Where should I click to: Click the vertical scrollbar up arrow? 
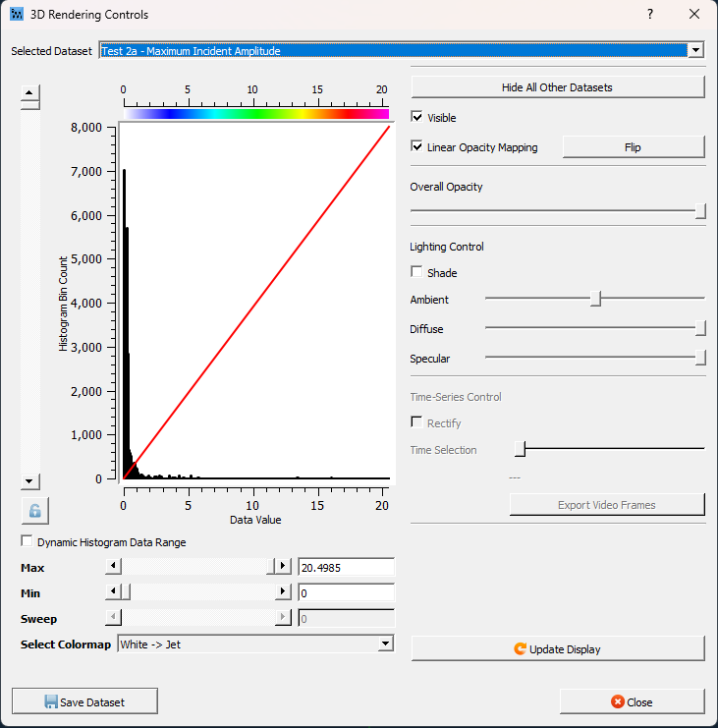tap(30, 94)
